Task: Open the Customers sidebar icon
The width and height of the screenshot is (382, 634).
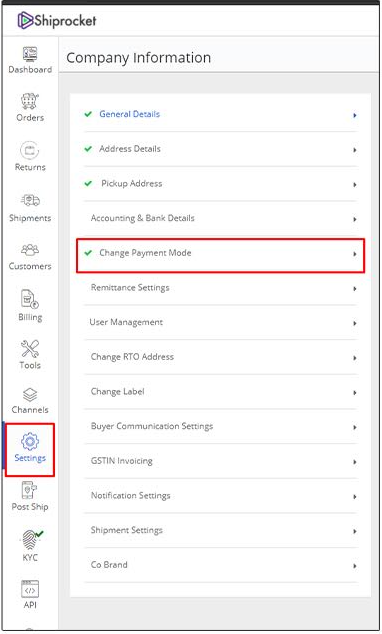Action: click(30, 250)
